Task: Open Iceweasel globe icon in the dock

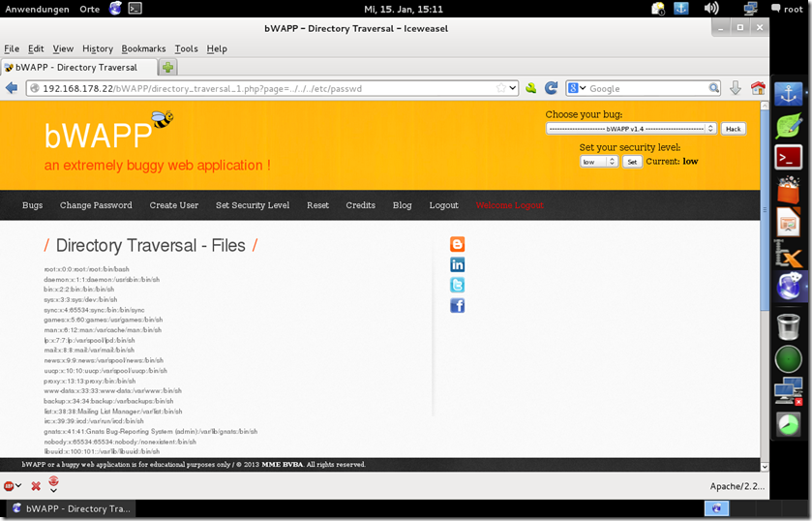Action: pyautogui.click(x=789, y=286)
